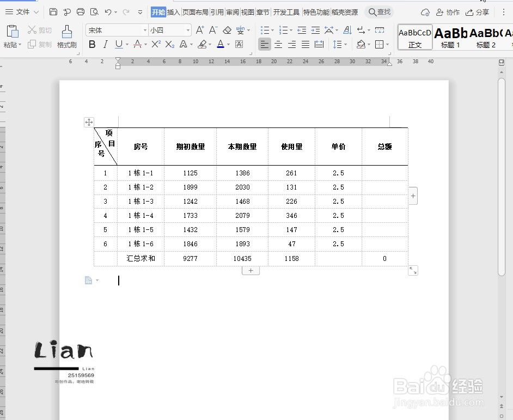Toggle underline formatting
This screenshot has height=420, width=513.
(x=119, y=44)
